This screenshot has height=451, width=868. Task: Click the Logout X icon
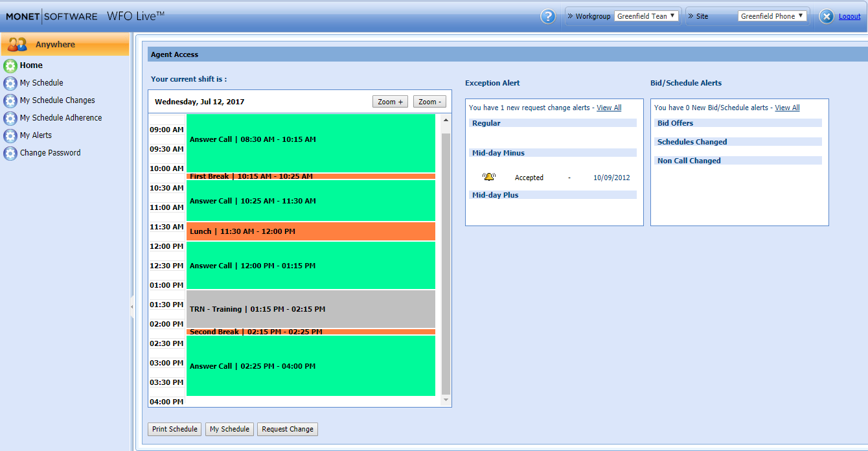(x=826, y=17)
